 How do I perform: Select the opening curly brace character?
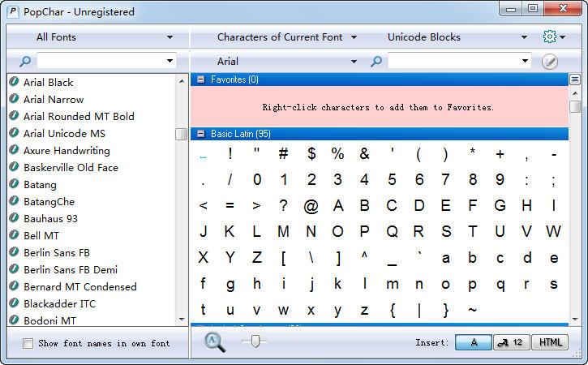393,310
